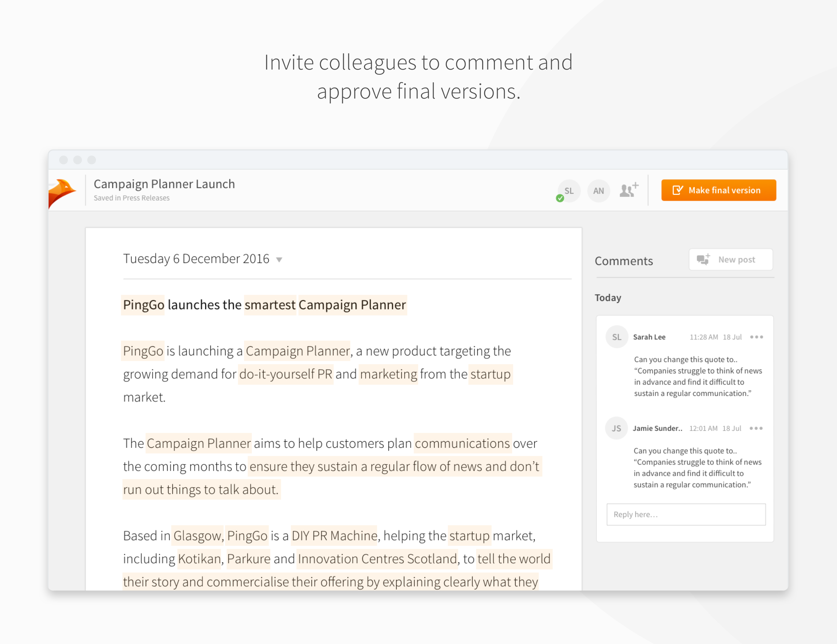Click Sarah Lee's SL comment avatar

tap(616, 337)
